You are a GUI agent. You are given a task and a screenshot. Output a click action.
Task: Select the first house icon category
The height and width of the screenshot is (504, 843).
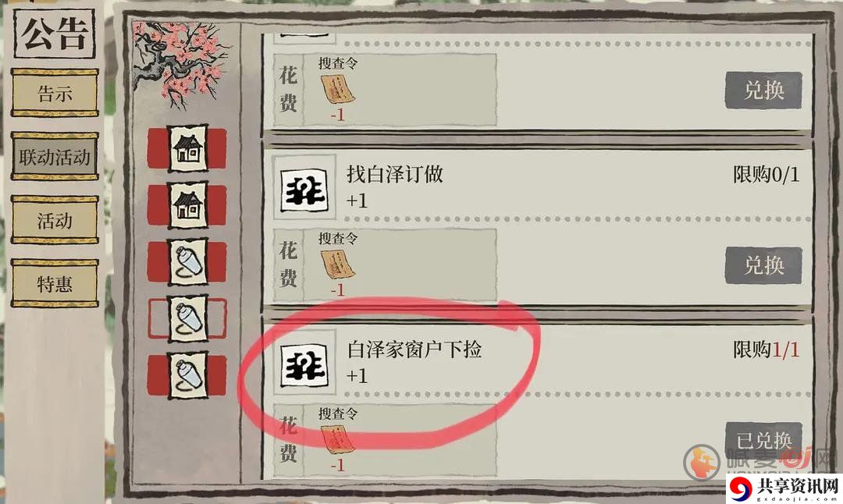tap(187, 149)
